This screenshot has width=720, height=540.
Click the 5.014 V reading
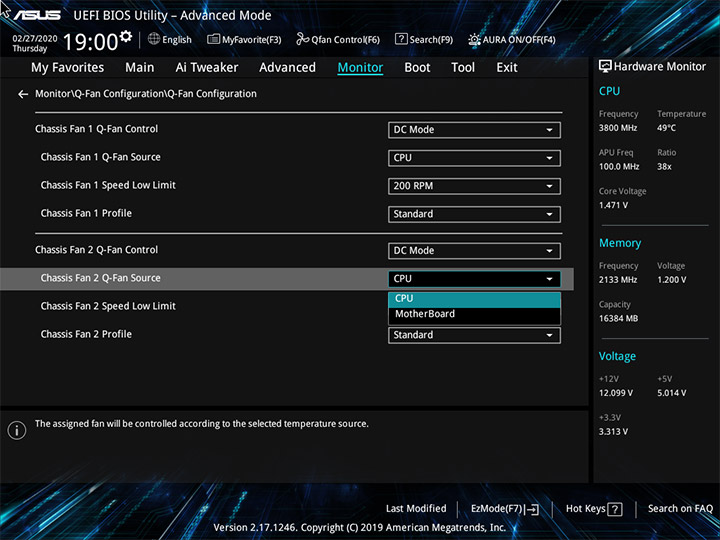(x=671, y=393)
